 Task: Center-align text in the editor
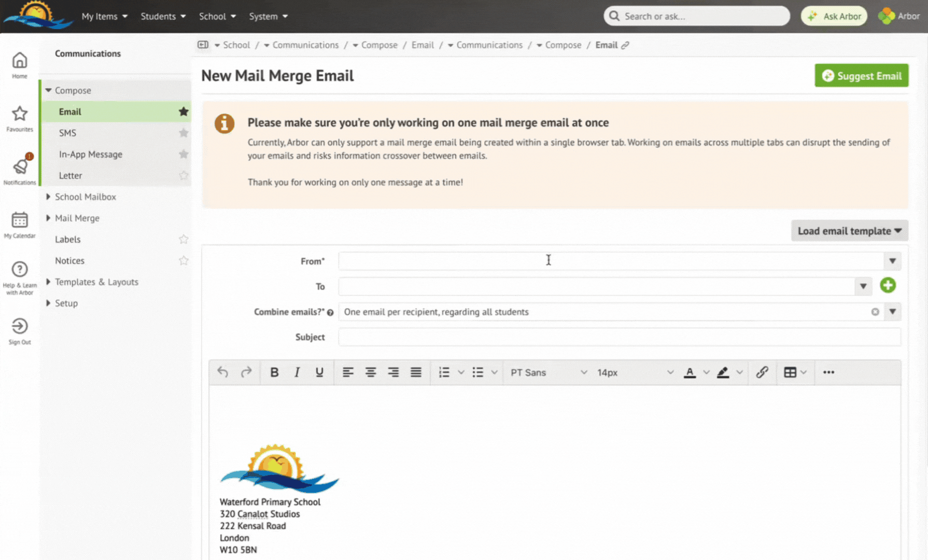(371, 372)
